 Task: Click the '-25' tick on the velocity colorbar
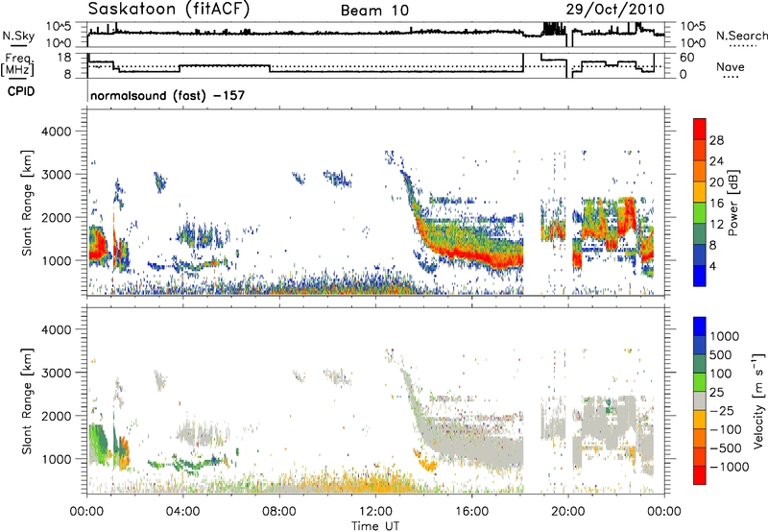coord(722,410)
